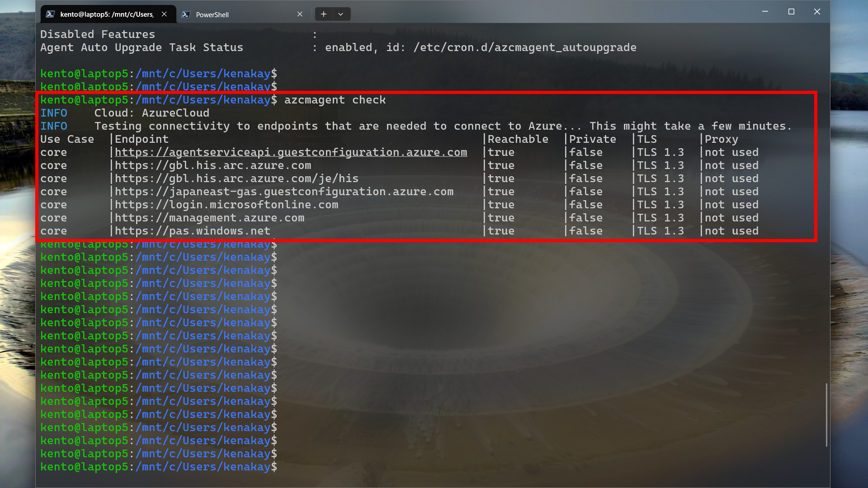Open the agentserviceapi.guestconfiguration.azure.com link

coord(291,152)
